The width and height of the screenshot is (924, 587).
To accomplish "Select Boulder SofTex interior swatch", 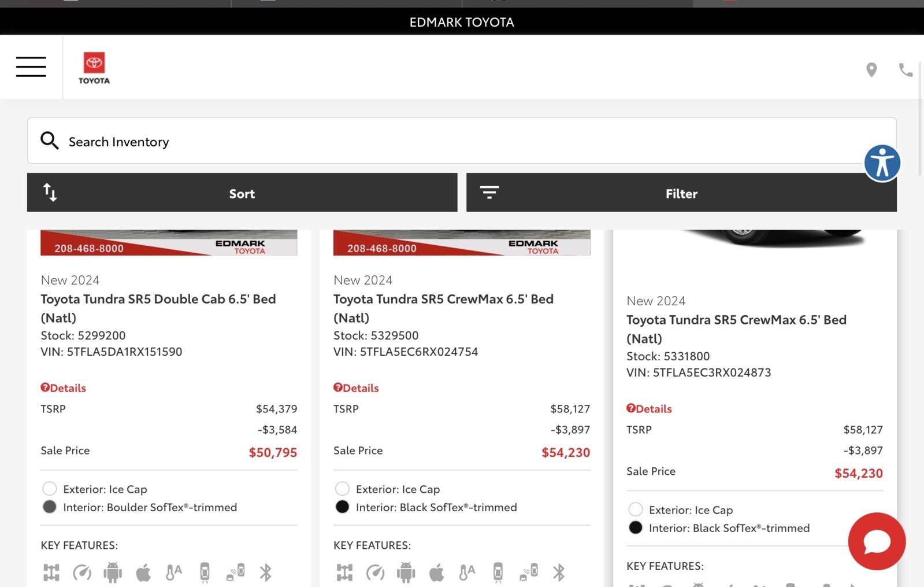I will [50, 507].
